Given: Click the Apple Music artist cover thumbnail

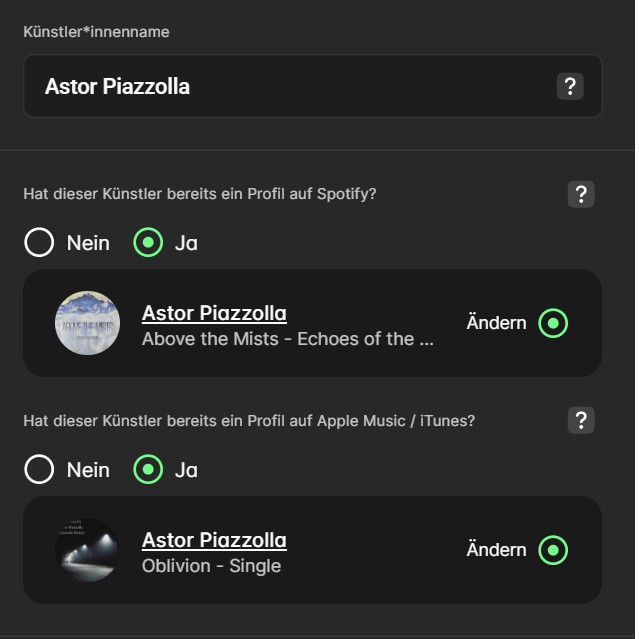Looking at the screenshot, I should pos(87,550).
